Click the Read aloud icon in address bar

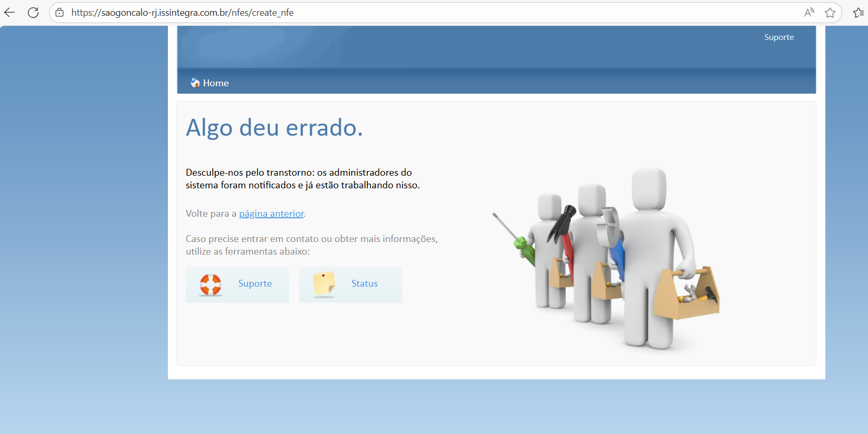pos(809,13)
